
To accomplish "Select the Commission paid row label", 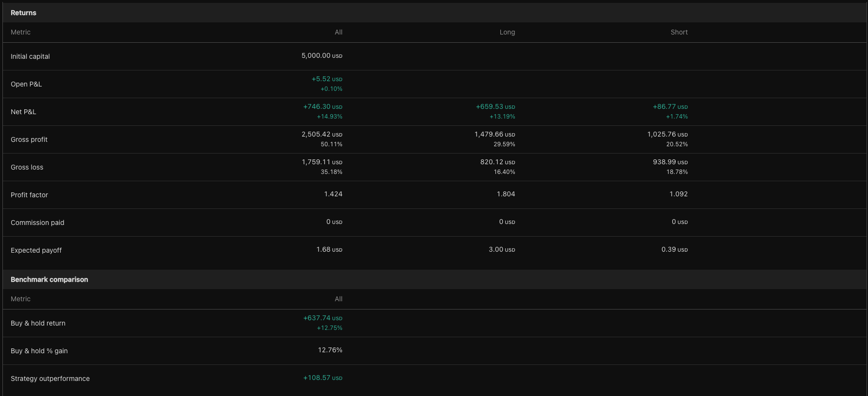I will (x=37, y=223).
